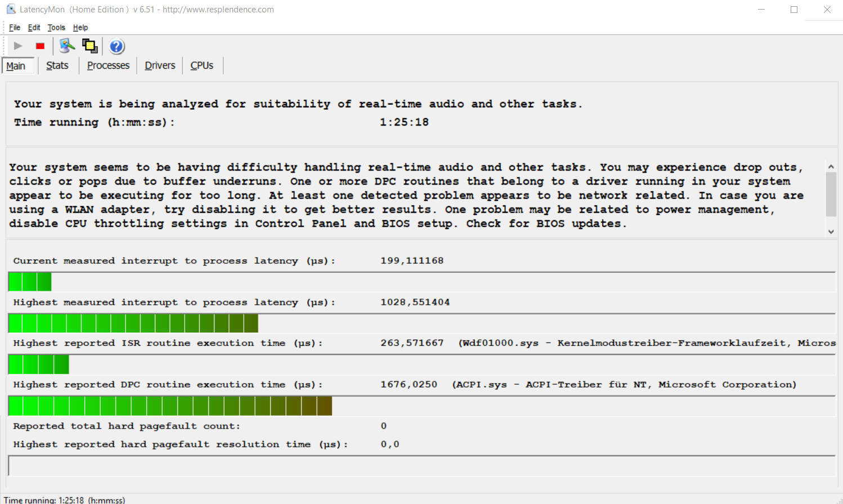Click the report text scrollbar thumb
Image resolution: width=843 pixels, height=504 pixels.
[x=831, y=194]
